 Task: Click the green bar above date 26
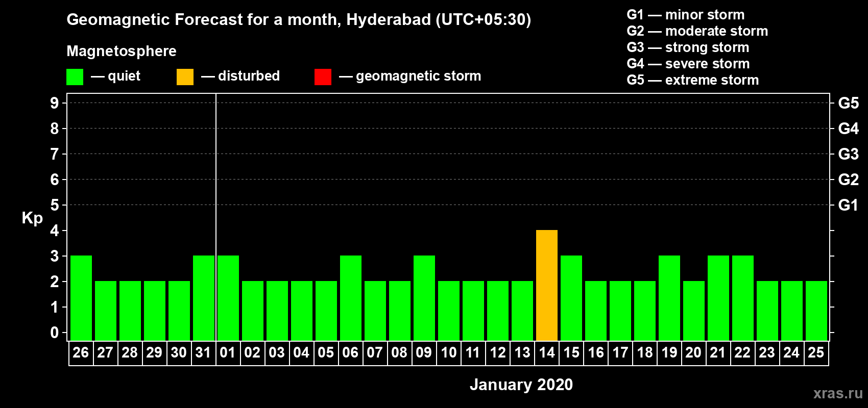click(x=81, y=298)
